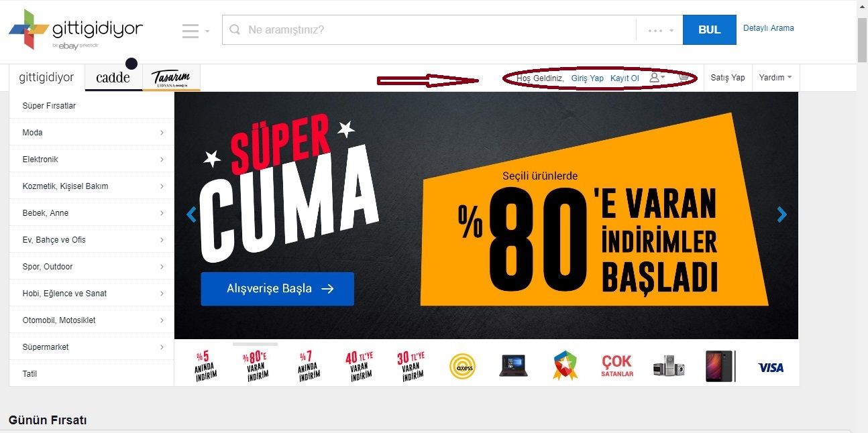
Task: Expand the Elektronik category submenu
Action: coord(91,160)
